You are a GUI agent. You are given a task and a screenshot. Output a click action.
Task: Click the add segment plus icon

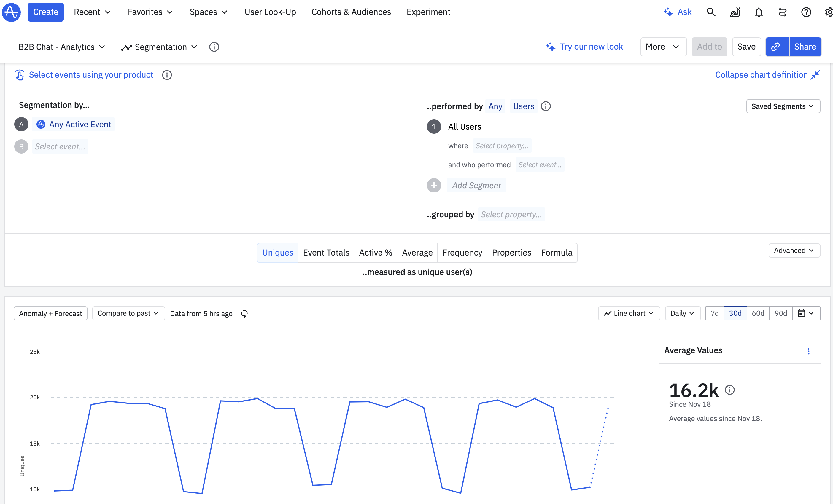[x=434, y=186]
